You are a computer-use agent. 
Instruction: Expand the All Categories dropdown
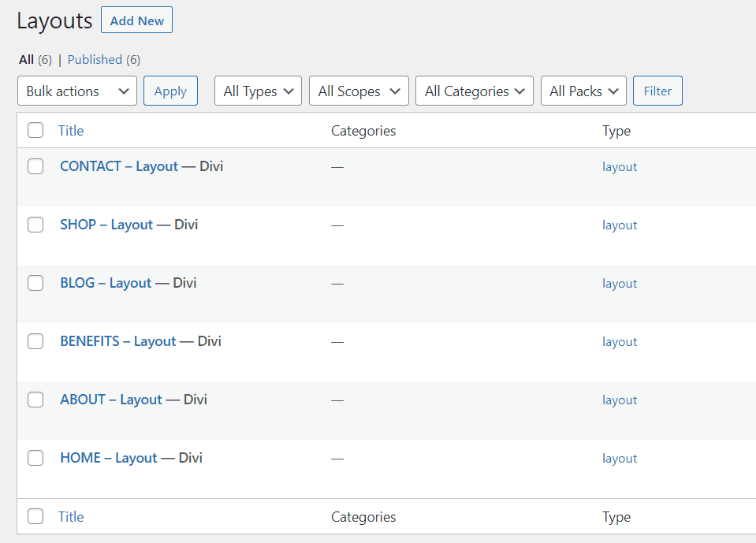(475, 91)
